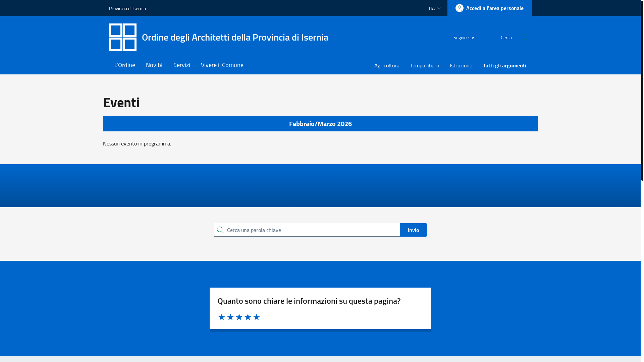The width and height of the screenshot is (644, 362).
Task: Open the Novità menu item
Action: point(154,65)
